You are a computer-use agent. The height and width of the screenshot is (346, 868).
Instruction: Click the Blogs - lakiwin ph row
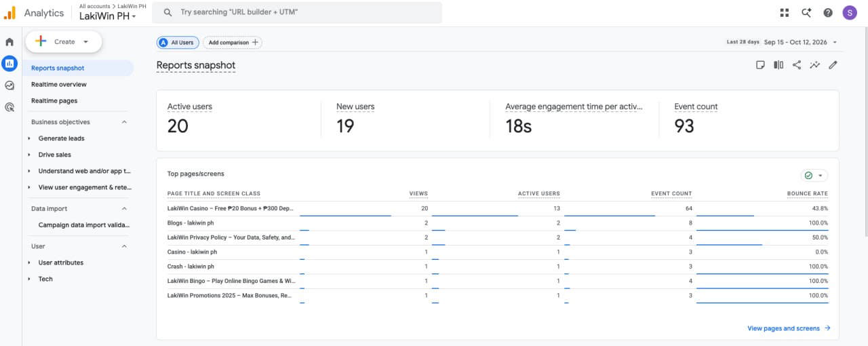point(498,223)
